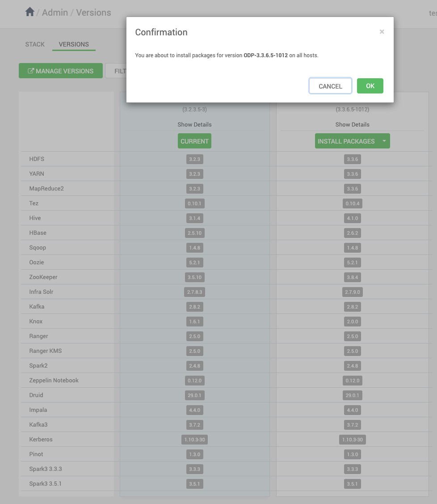Select the Versions tab
The image size is (437, 504).
click(x=74, y=44)
